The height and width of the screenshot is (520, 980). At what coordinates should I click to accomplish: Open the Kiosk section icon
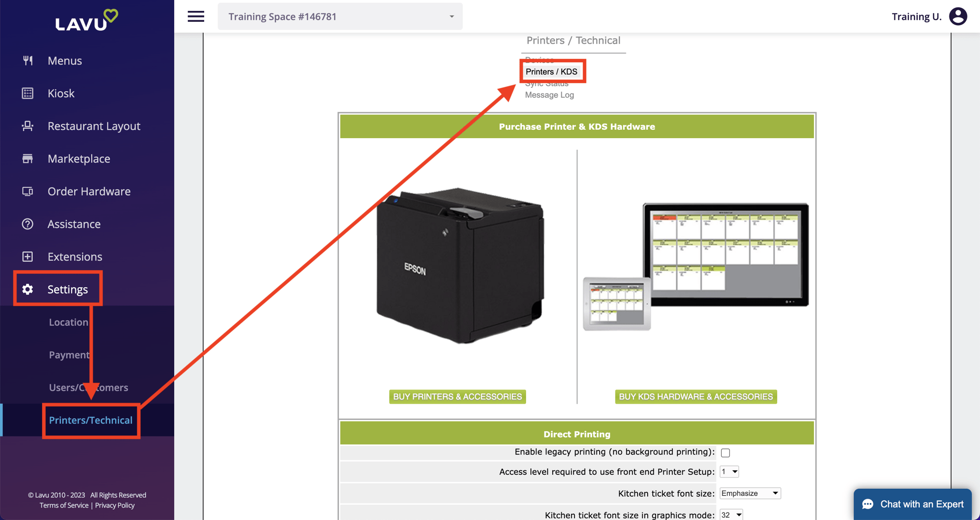28,93
